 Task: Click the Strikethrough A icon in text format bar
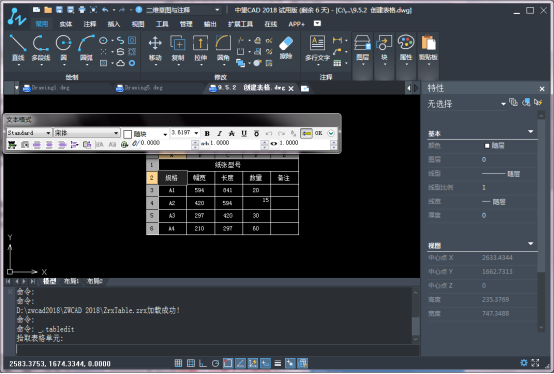click(231, 133)
